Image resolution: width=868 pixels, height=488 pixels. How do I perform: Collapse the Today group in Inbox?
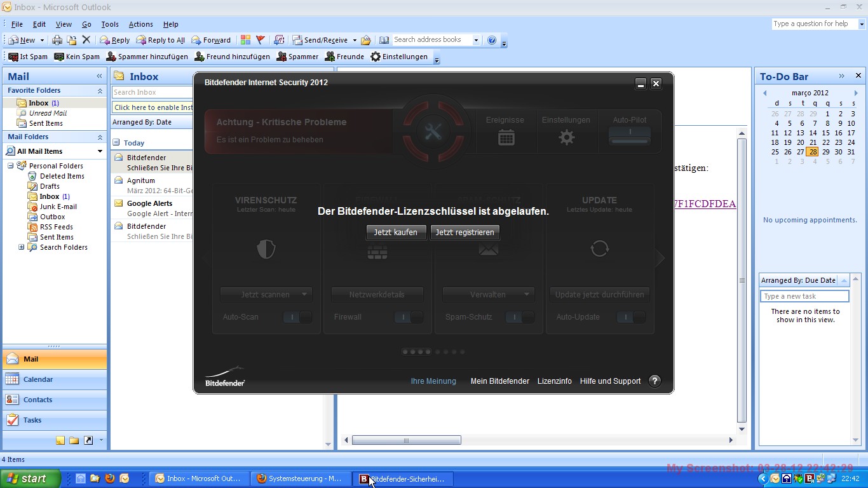pyautogui.click(x=116, y=143)
